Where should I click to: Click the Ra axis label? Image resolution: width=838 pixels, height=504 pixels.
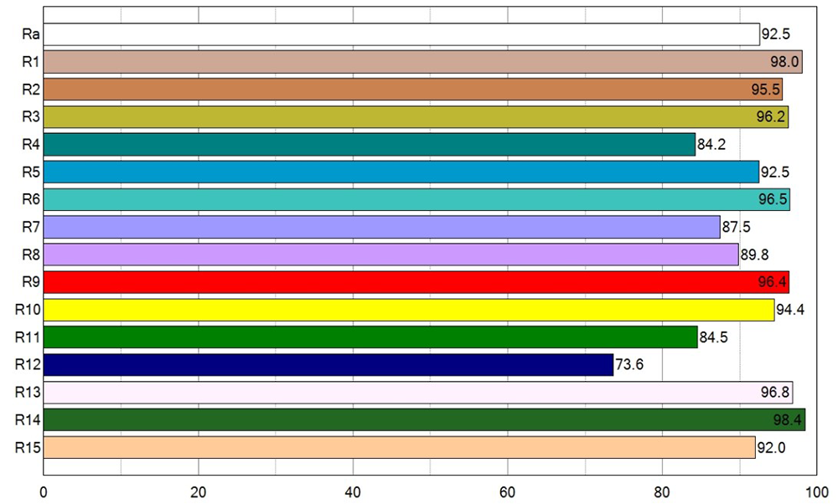(x=31, y=34)
